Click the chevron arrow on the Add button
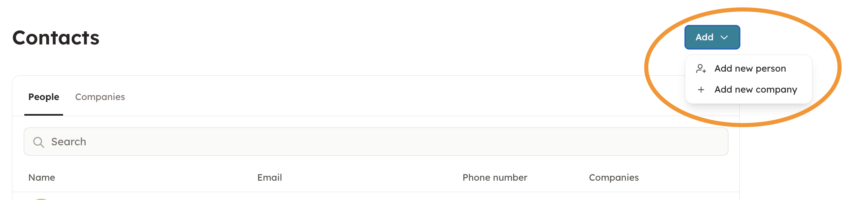 click(724, 37)
